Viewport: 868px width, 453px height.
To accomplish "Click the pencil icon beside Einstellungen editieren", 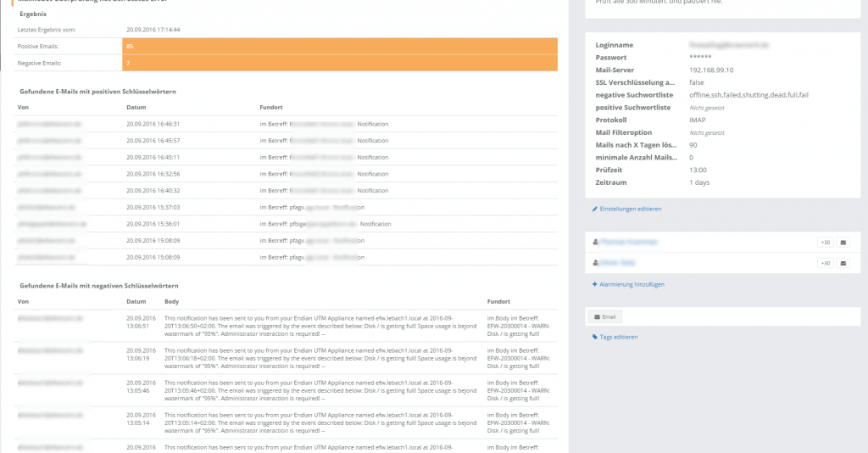I will [595, 209].
